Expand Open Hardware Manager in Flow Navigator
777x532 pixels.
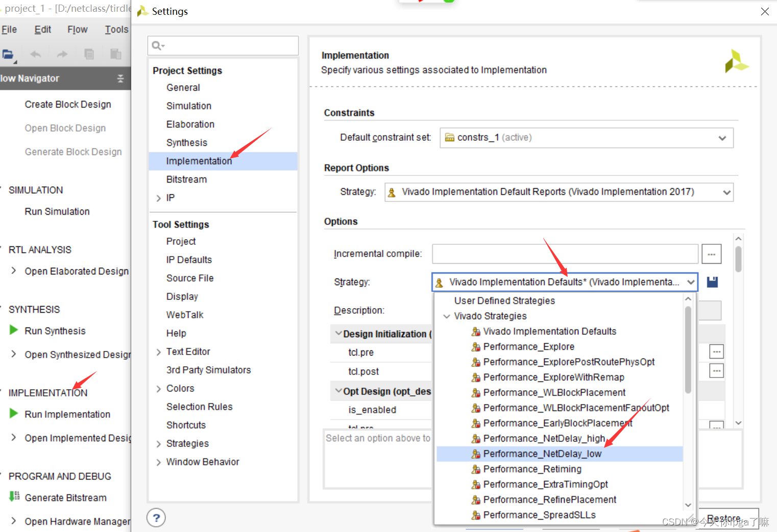point(14,521)
